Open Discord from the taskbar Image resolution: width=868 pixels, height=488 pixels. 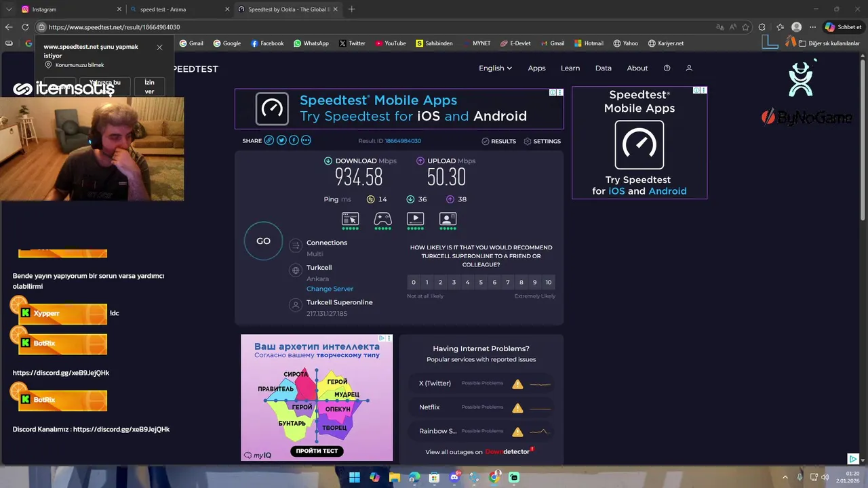point(454,477)
